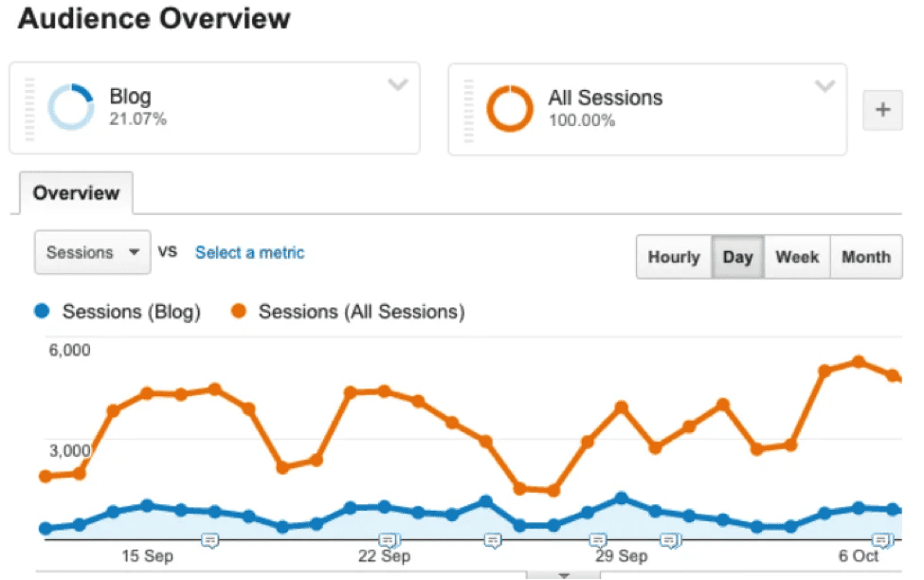Choose the Day interval button

click(738, 257)
